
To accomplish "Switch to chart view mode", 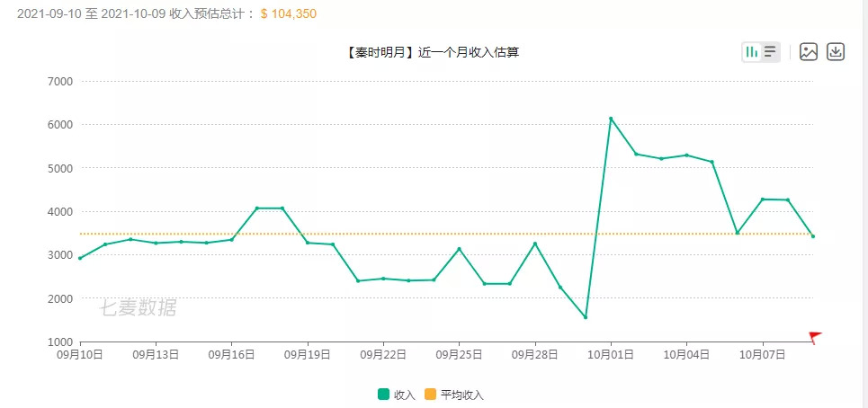I will [x=751, y=52].
